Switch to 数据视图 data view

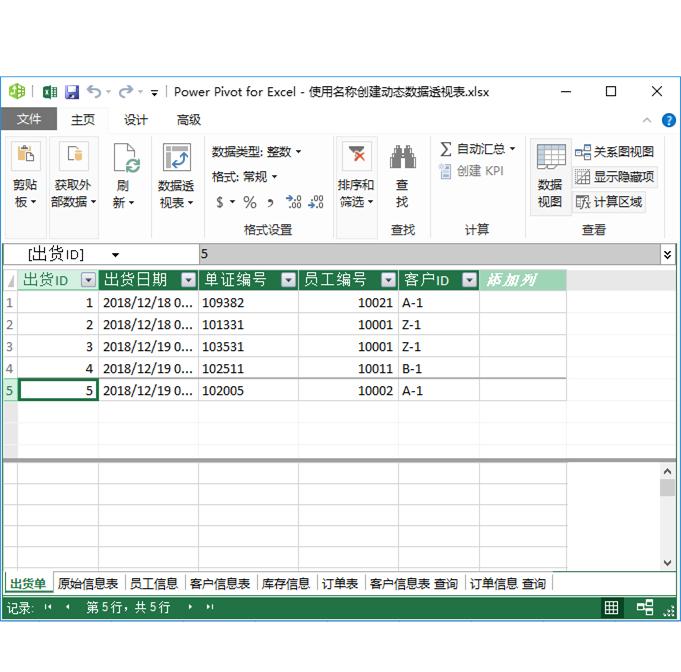click(550, 176)
